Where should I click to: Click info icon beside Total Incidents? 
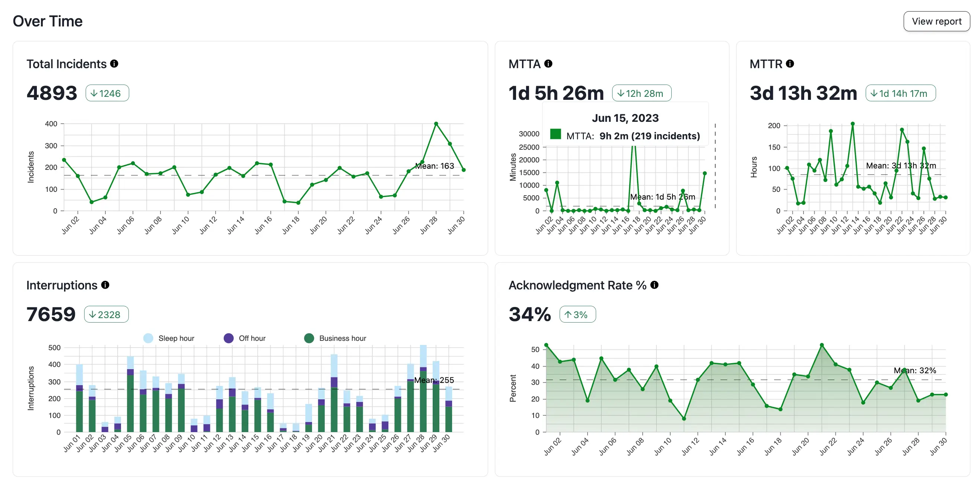coord(114,64)
